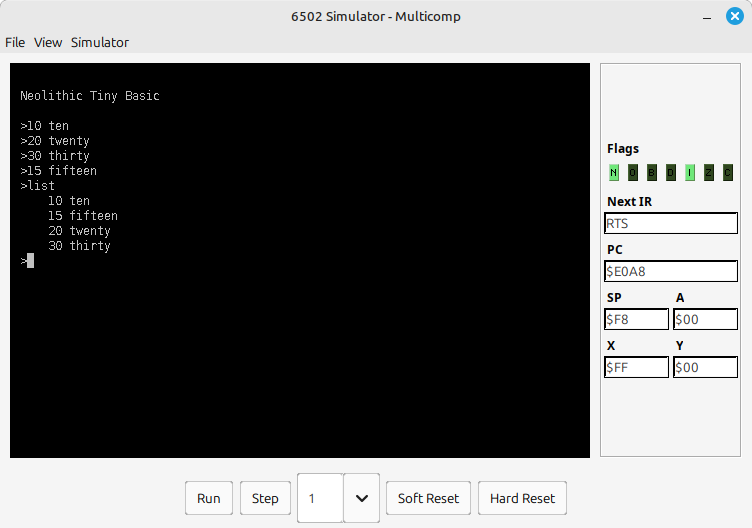Screen dimensions: 752x528
Task: Click the Soft Reset button
Action: pyautogui.click(x=428, y=498)
